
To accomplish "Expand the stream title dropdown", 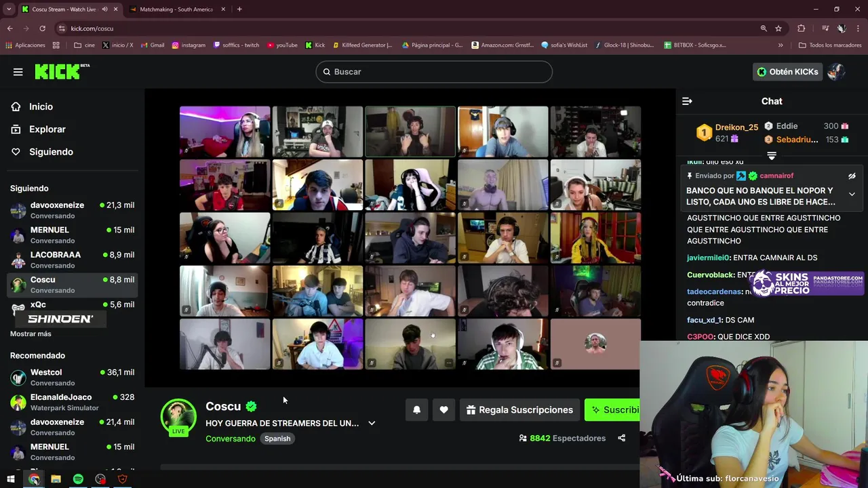I will [x=372, y=423].
